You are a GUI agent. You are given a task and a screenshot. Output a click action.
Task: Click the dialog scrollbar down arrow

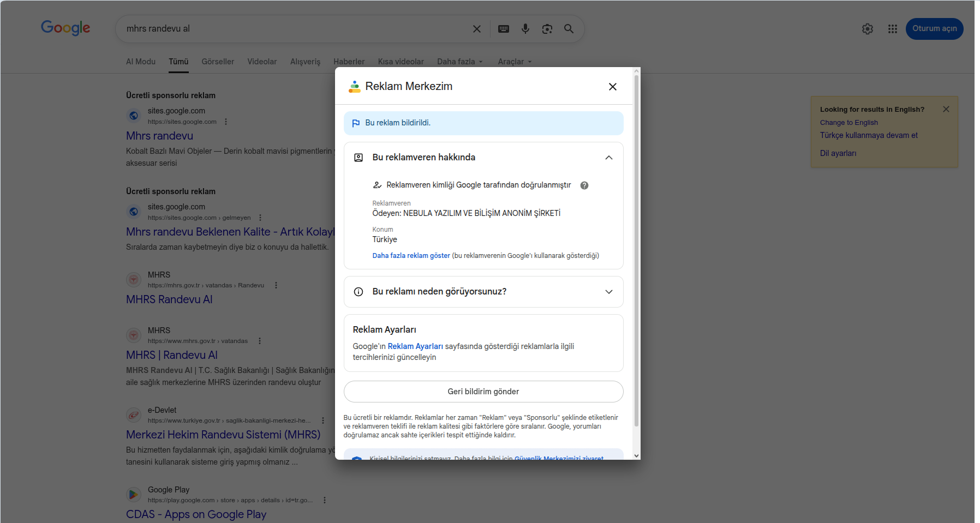click(x=636, y=456)
